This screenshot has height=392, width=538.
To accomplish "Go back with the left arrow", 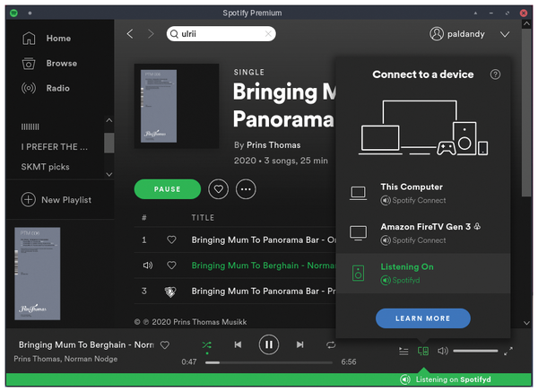I will pos(130,34).
